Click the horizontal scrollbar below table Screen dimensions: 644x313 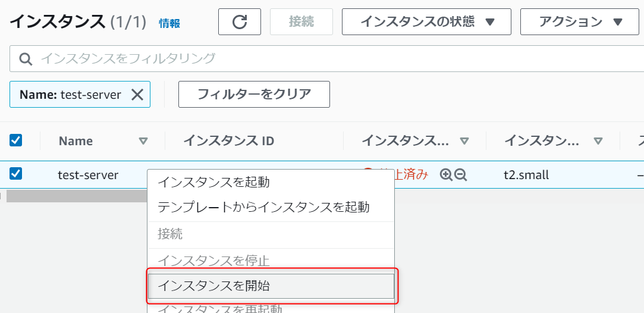[x=77, y=196]
